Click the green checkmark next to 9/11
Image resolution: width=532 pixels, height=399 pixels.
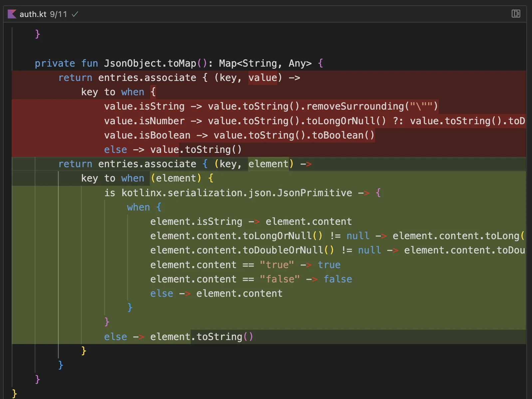(x=75, y=14)
